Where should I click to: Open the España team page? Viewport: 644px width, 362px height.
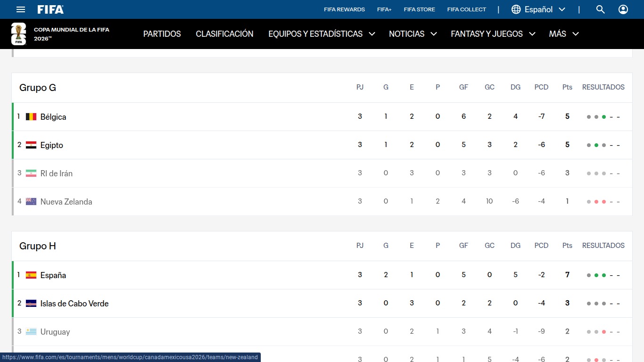[x=53, y=275]
